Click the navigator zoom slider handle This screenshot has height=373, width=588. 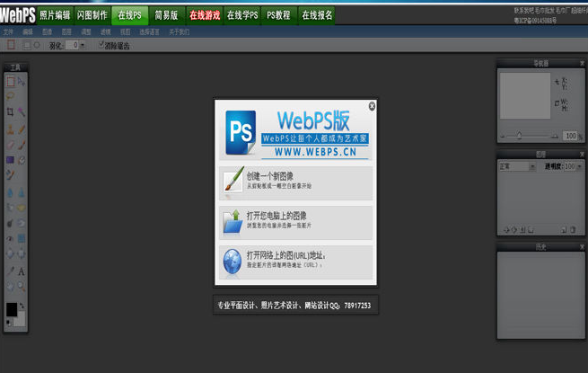519,136
